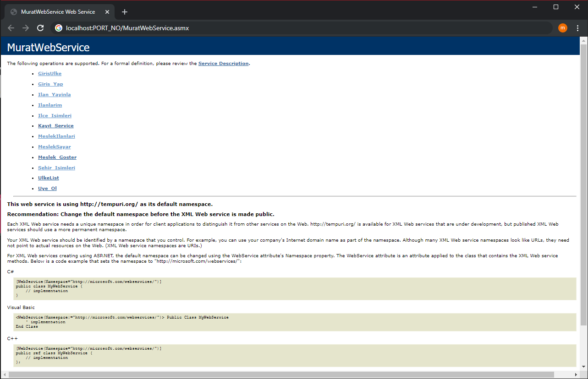Open the Chrome customize and control menu

(577, 28)
